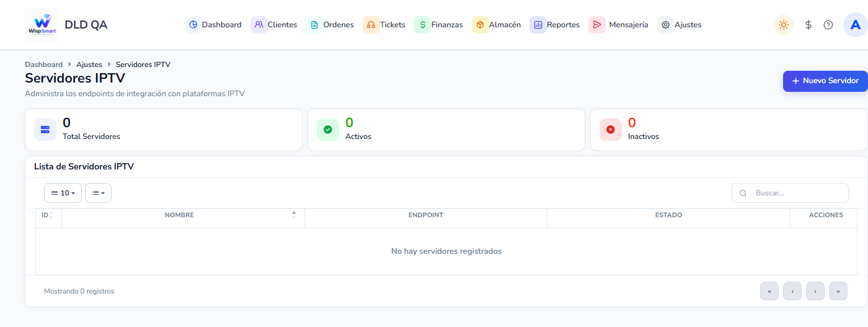
Task: Toggle the sun light/dark theme icon
Action: (784, 25)
